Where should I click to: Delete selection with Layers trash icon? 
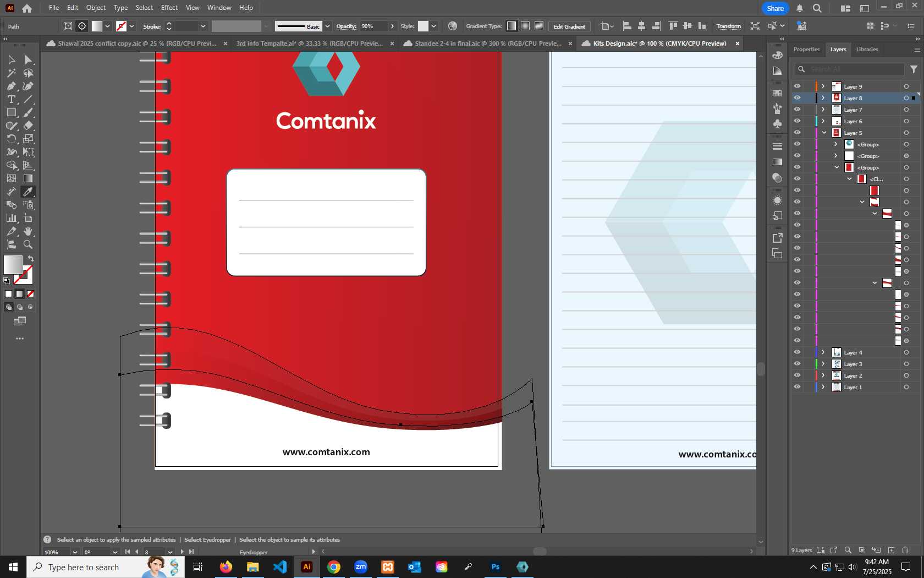(905, 550)
